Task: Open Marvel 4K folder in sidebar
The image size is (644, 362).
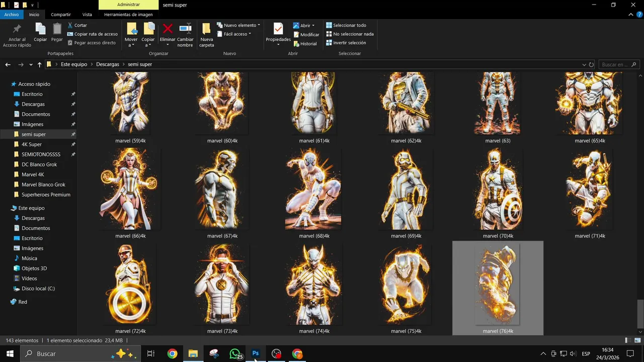Action: coord(33,174)
